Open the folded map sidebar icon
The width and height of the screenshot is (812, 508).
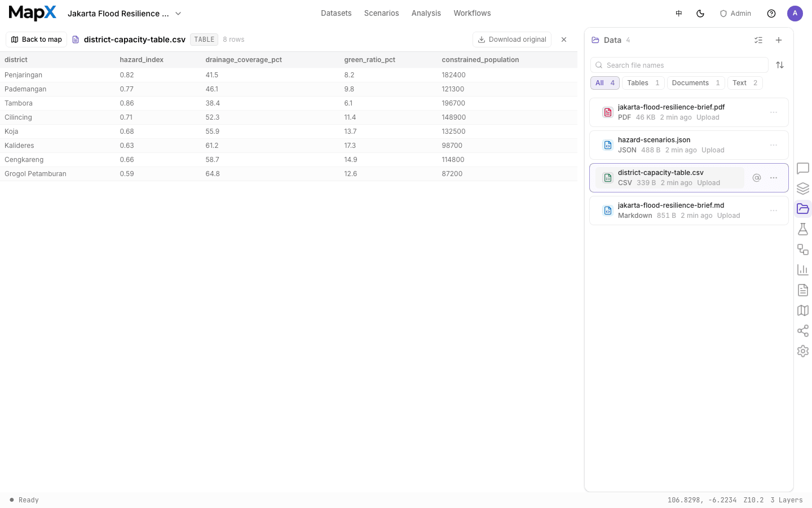click(803, 310)
